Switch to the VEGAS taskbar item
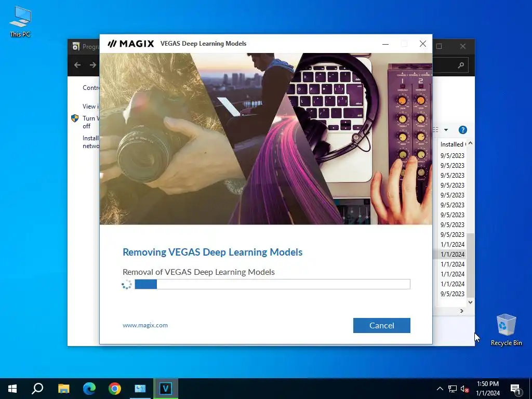Image resolution: width=532 pixels, height=399 pixels. tap(166, 389)
